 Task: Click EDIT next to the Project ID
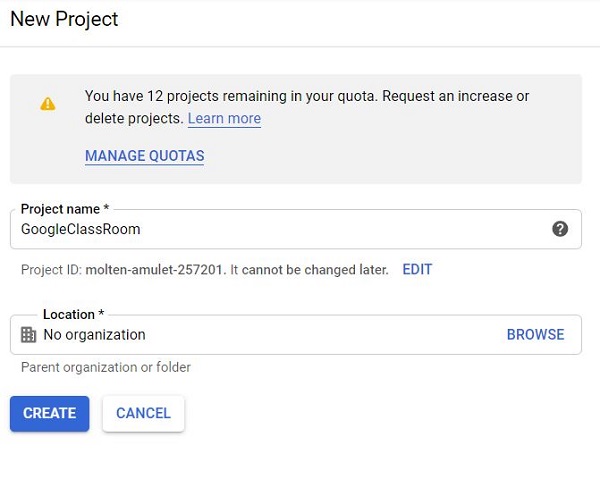(417, 270)
